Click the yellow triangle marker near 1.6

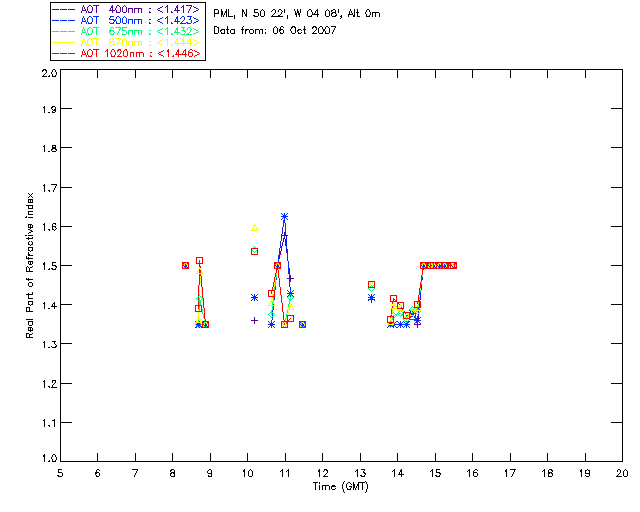pyautogui.click(x=254, y=227)
